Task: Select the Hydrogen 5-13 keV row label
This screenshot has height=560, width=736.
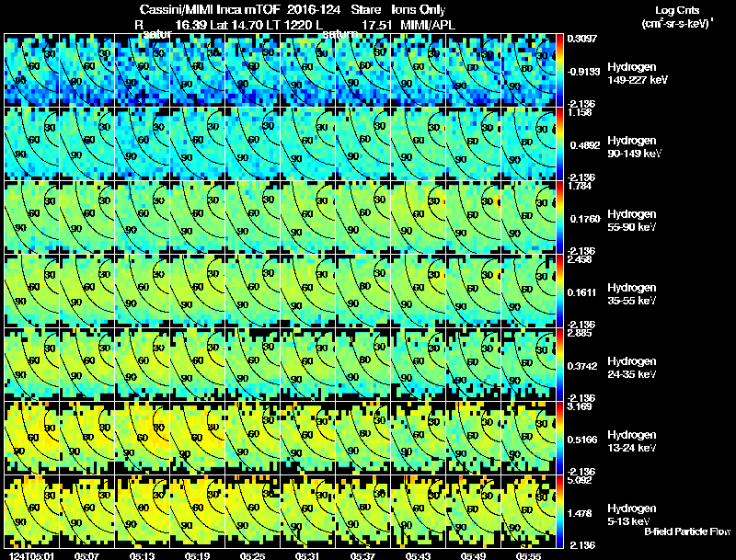Action: 632,515
